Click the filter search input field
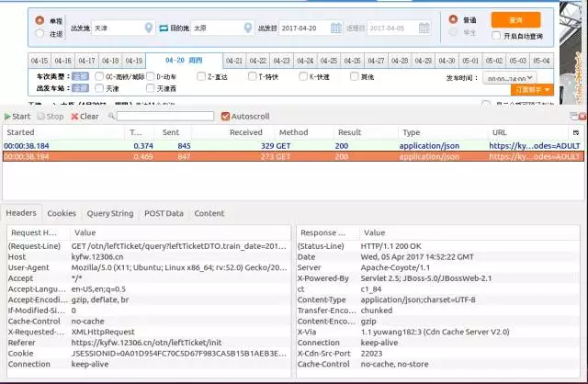Image resolution: width=588 pixels, height=384 pixels. pos(165,117)
